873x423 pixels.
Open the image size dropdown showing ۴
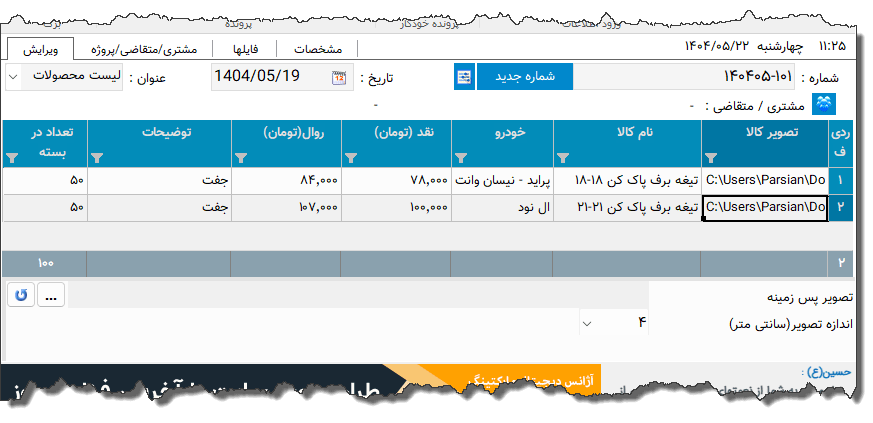(x=587, y=323)
